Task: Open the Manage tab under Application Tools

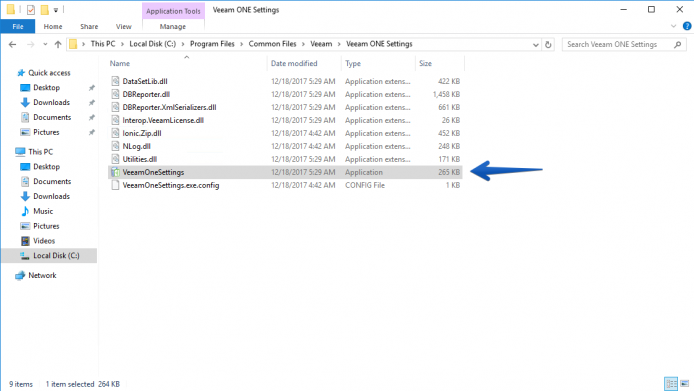Action: coord(173,27)
